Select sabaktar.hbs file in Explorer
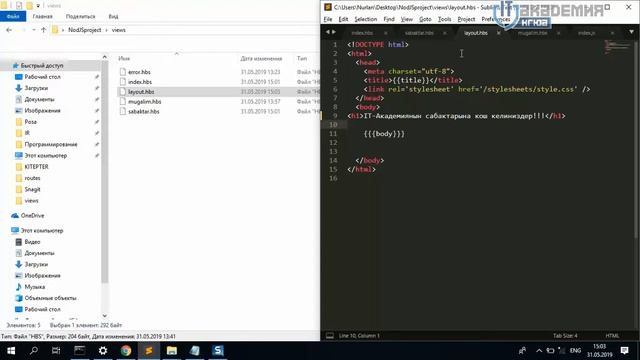The height and width of the screenshot is (360, 640). tap(144, 111)
